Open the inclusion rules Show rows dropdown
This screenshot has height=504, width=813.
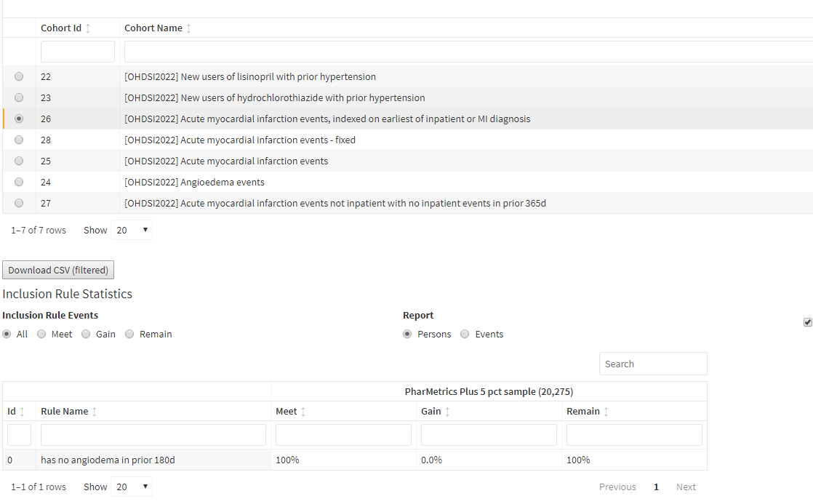pyautogui.click(x=132, y=486)
